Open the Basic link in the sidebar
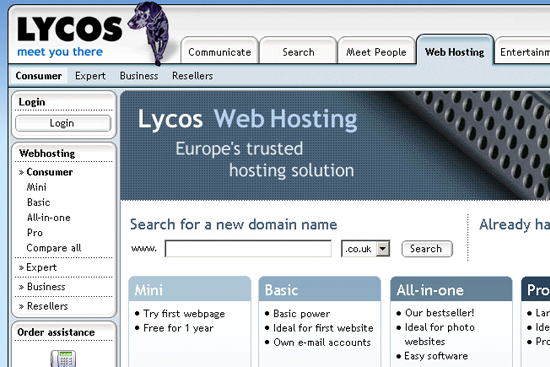550x367 pixels. [39, 202]
